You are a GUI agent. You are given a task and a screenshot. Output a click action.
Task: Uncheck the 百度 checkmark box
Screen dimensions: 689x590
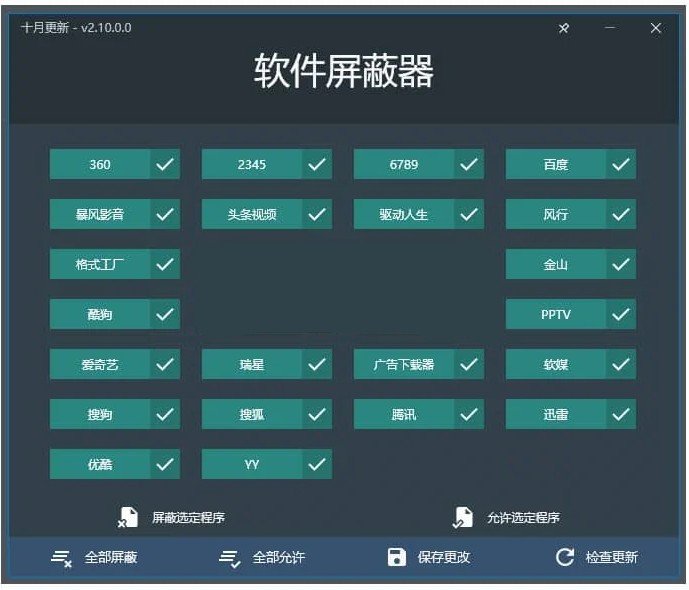(x=621, y=164)
